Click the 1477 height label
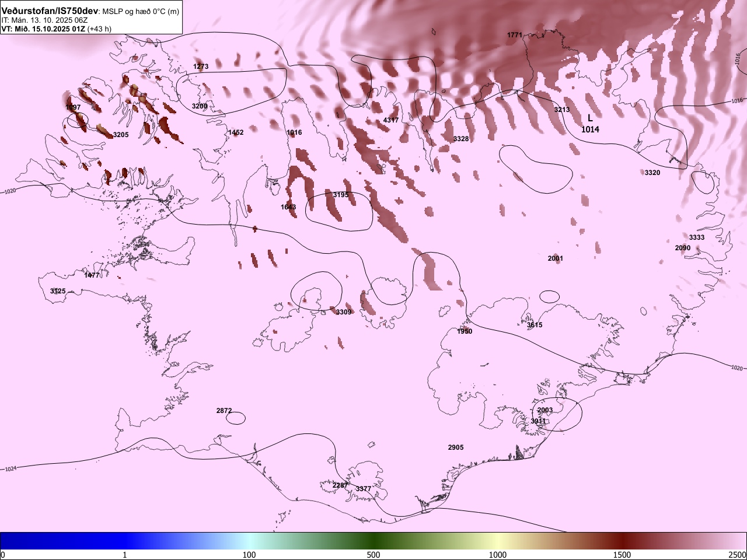This screenshot has width=747, height=560. coord(92,275)
